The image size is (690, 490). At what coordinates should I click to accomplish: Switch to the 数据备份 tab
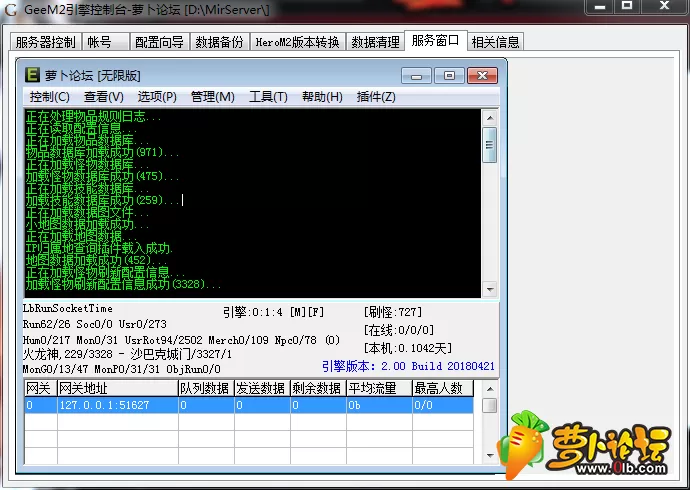(x=220, y=42)
